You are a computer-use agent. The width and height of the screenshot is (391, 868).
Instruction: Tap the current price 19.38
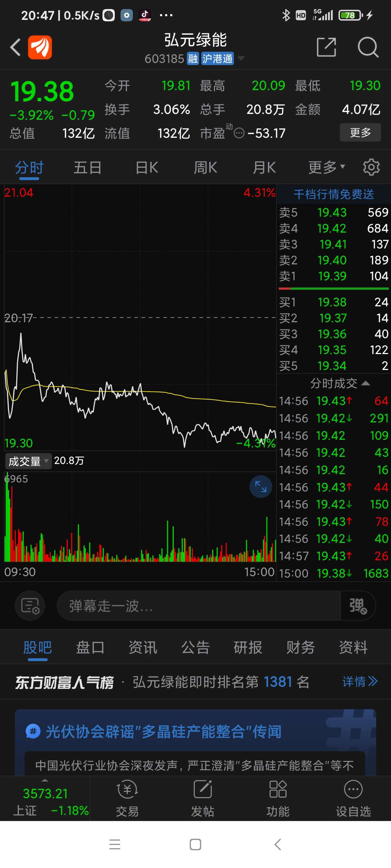[x=42, y=92]
